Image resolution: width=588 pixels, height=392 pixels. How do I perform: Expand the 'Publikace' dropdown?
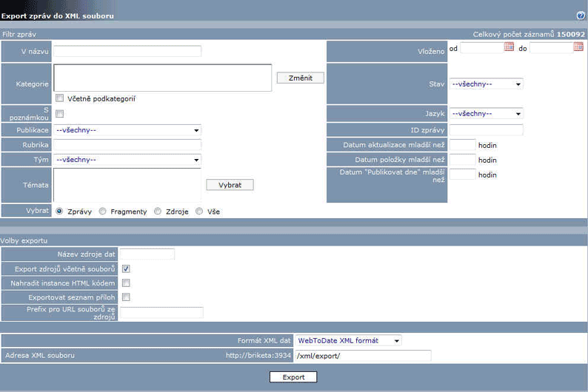point(127,130)
